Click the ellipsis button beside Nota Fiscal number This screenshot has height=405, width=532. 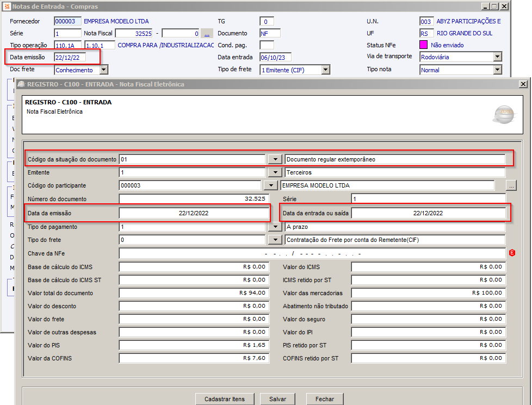[x=207, y=33]
